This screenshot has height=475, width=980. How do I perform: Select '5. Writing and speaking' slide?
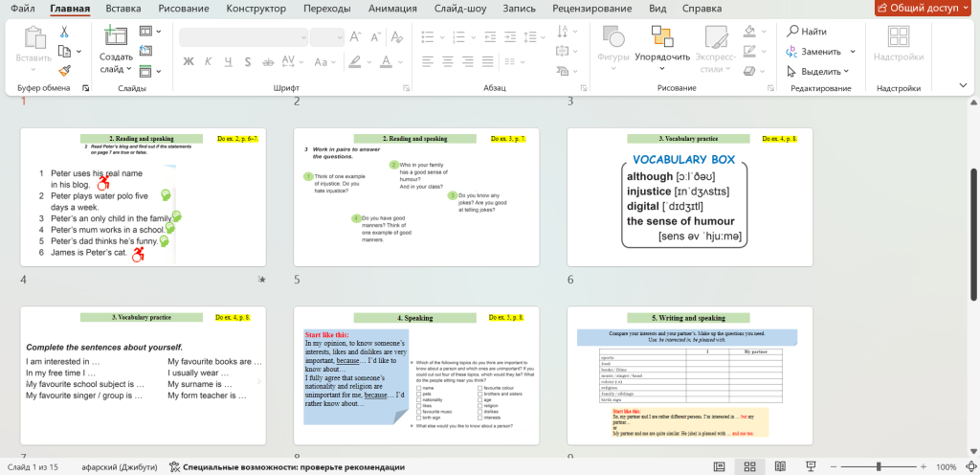tap(689, 375)
